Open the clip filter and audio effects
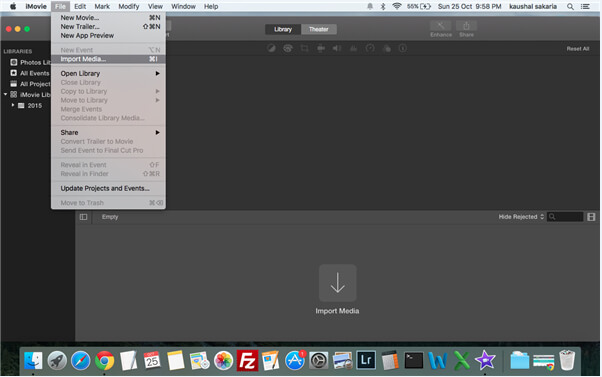Image resolution: width=602 pixels, height=377 pixels. pos(387,48)
